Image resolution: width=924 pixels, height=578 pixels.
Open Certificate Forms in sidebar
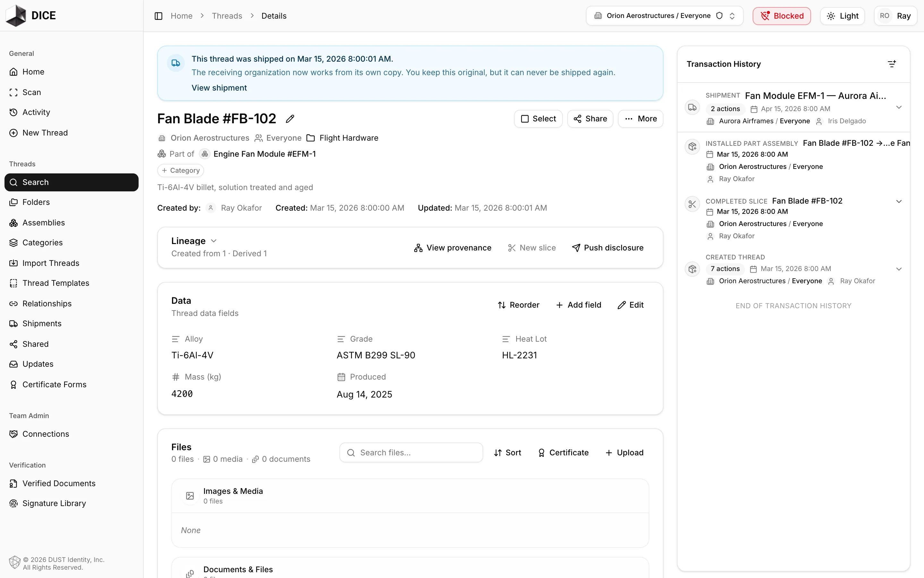(72, 385)
